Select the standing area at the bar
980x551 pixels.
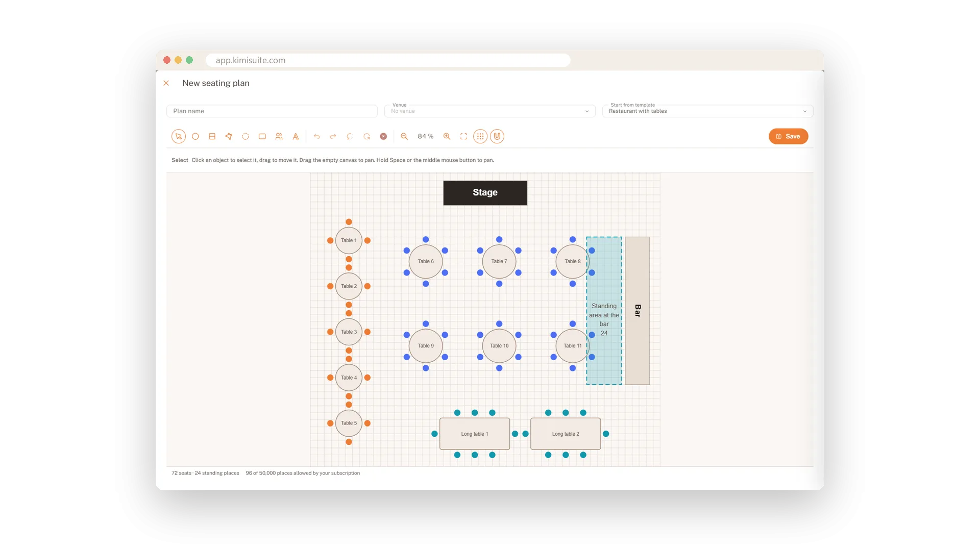pos(604,311)
